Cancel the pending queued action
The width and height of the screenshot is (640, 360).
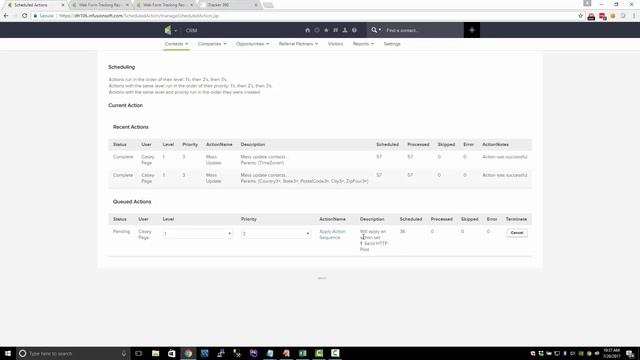click(517, 233)
